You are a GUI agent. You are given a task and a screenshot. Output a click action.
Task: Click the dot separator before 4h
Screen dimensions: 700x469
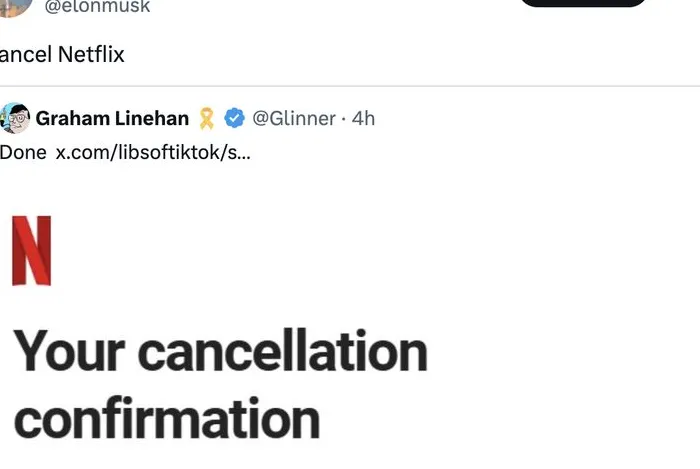point(344,118)
